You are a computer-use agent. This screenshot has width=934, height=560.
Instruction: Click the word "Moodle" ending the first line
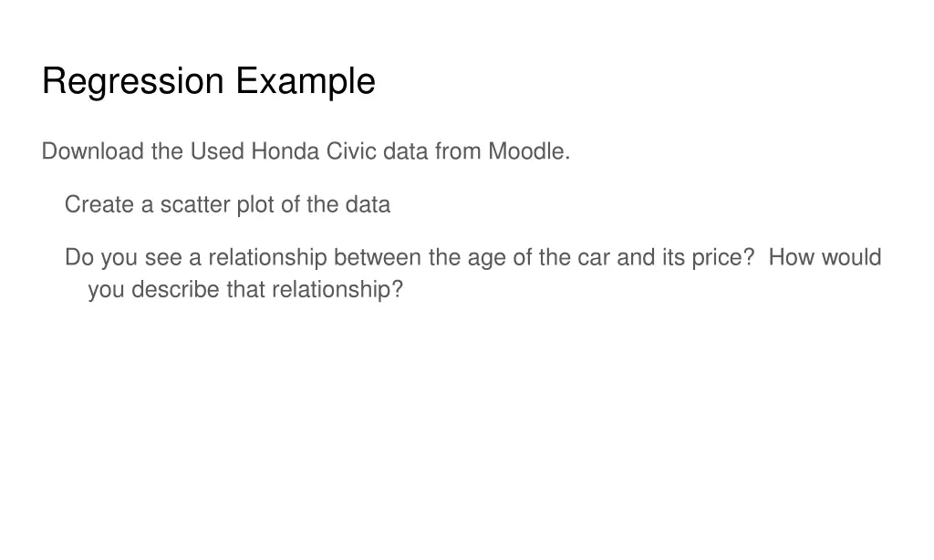[527, 151]
